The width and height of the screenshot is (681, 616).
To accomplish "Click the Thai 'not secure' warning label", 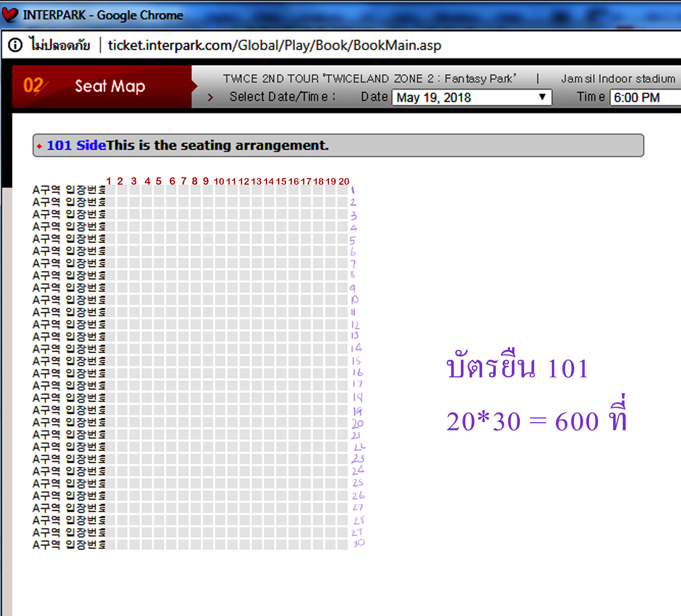I will pyautogui.click(x=60, y=45).
